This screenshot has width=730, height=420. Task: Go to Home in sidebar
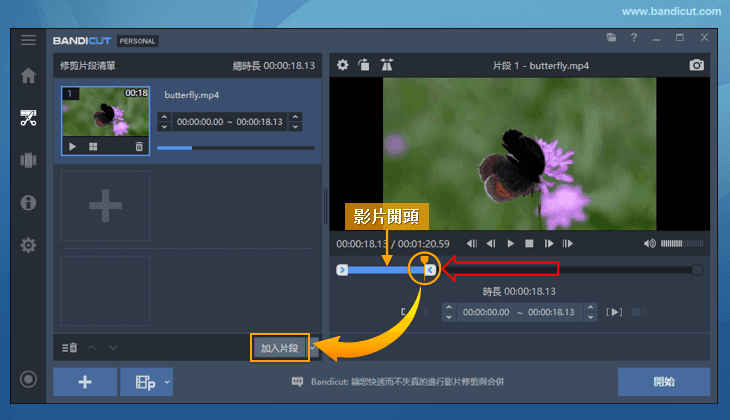pyautogui.click(x=28, y=76)
